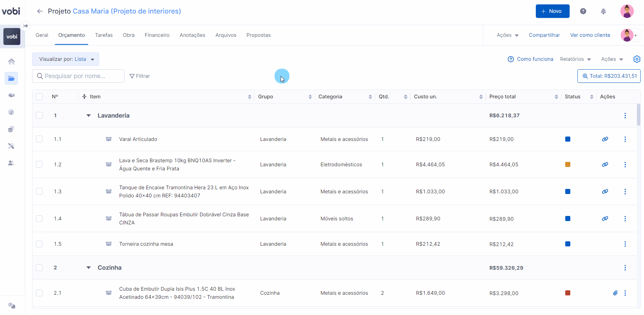This screenshot has width=644, height=315.
Task: Go back with the left arrow icon
Action: [40, 11]
